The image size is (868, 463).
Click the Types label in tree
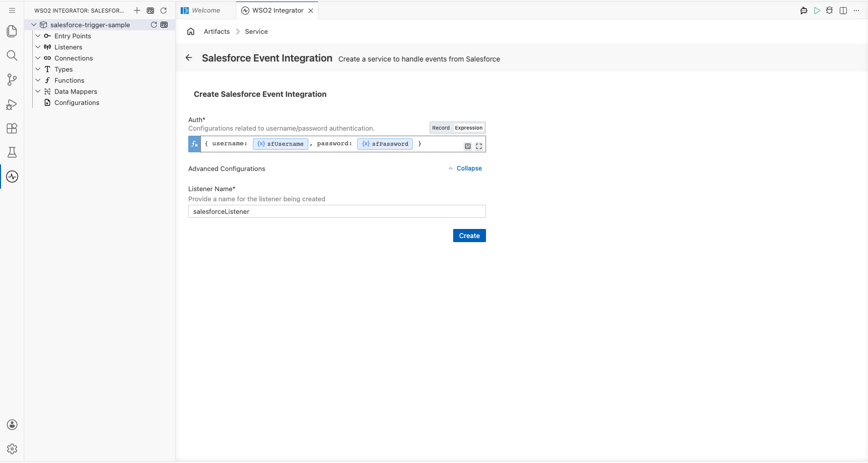pyautogui.click(x=64, y=69)
